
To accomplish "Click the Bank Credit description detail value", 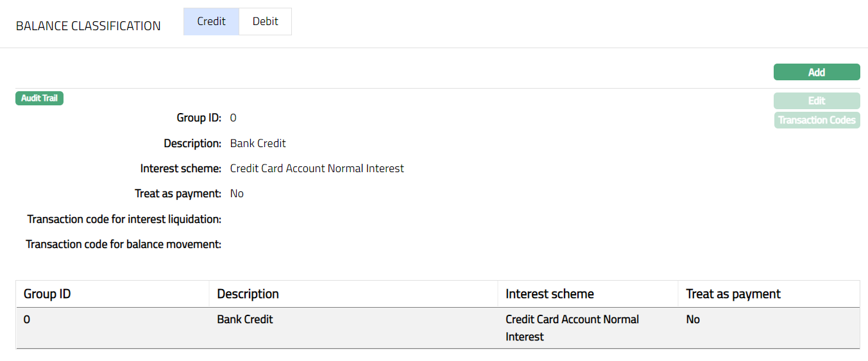I will (x=258, y=143).
